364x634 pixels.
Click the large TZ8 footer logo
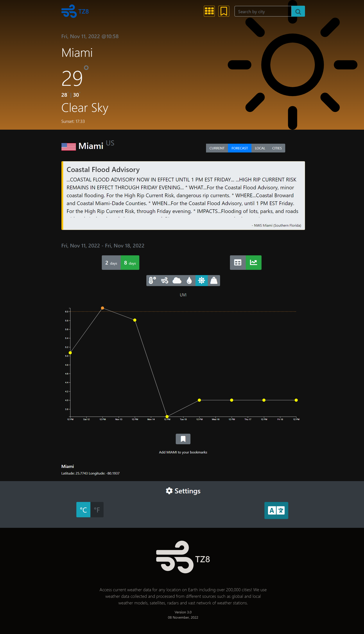(183, 557)
